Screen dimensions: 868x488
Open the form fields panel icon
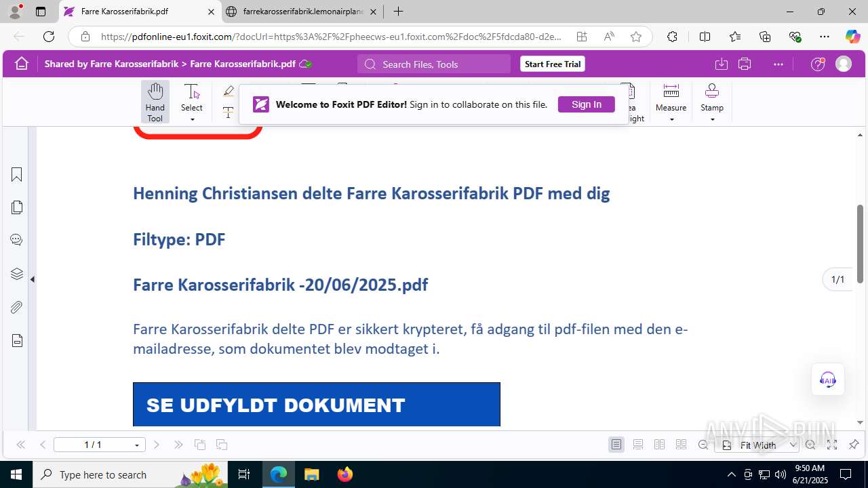[x=17, y=340]
